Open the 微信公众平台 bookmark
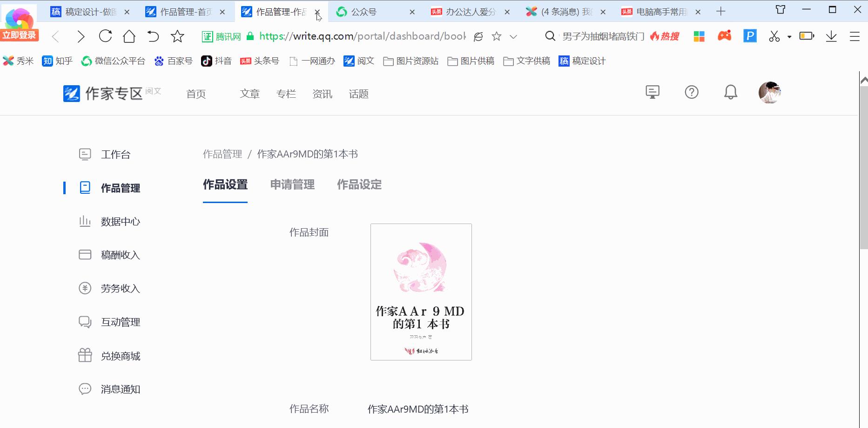The image size is (868, 428). [113, 61]
